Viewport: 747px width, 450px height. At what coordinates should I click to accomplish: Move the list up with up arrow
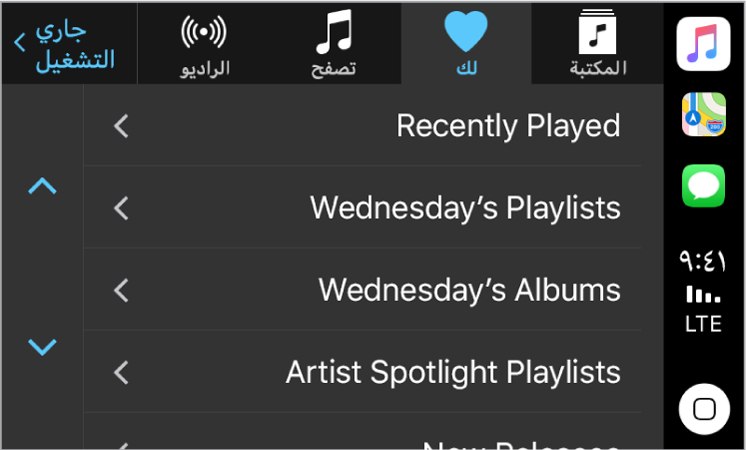42,186
